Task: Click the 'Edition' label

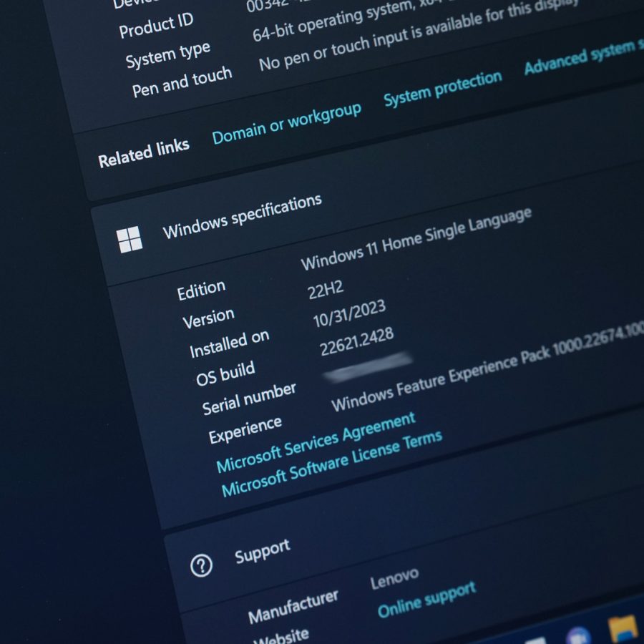Action: [x=201, y=290]
